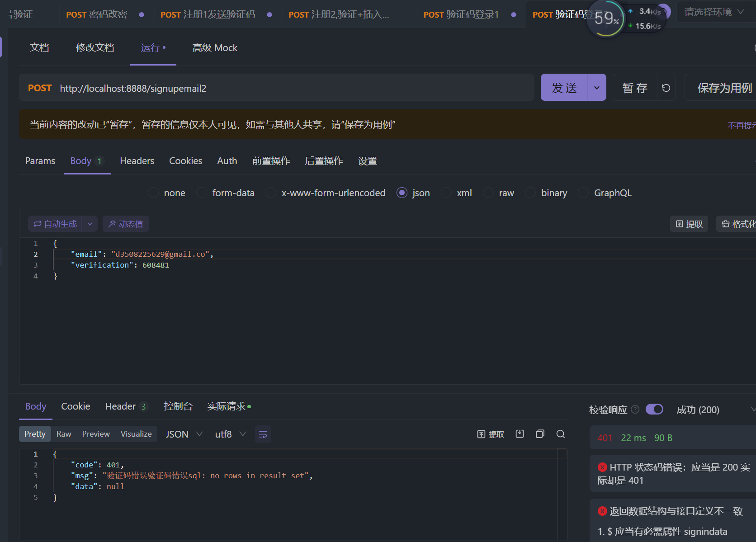
Task: Switch to the 修改文档 tab
Action: click(x=95, y=47)
